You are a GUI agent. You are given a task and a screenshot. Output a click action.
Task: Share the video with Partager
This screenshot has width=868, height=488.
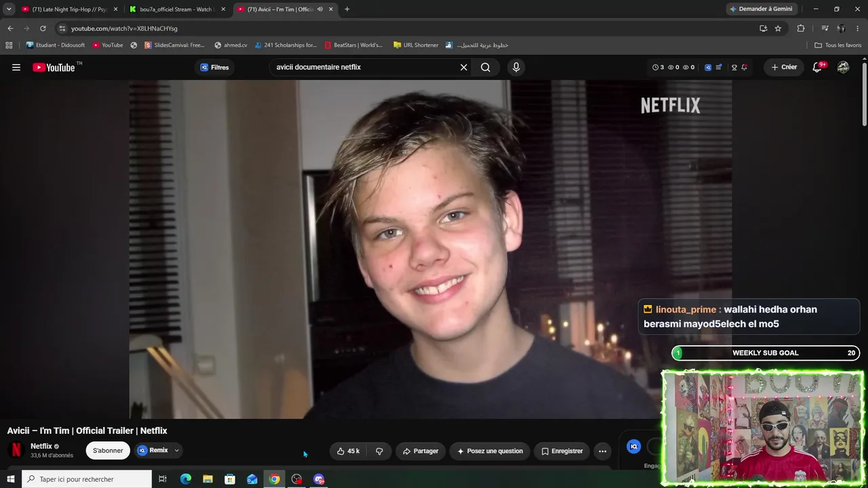[420, 451]
